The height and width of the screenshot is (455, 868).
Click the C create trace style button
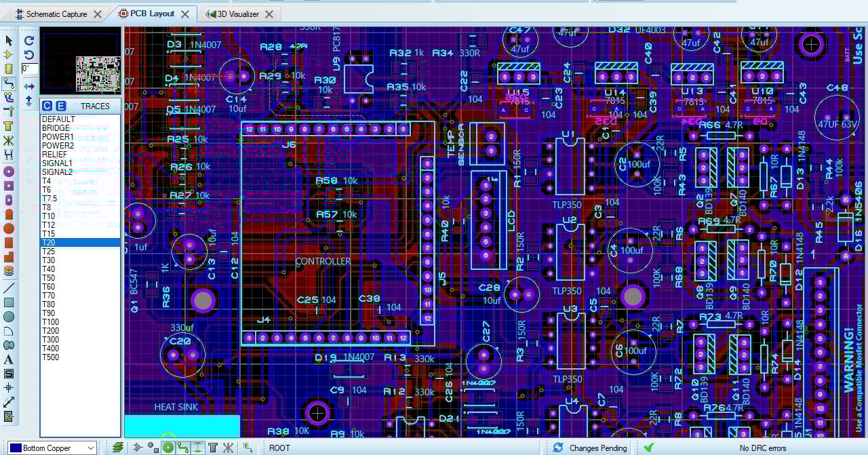point(47,106)
